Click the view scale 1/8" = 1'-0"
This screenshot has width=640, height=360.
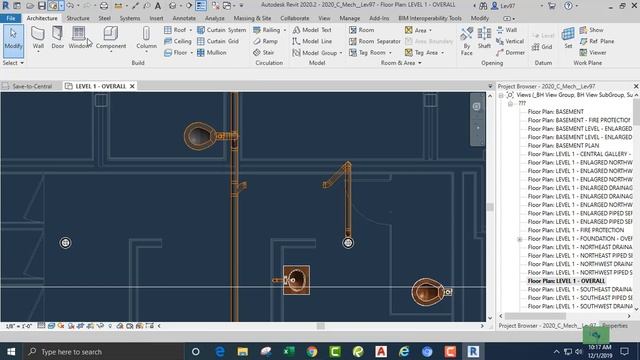19,326
